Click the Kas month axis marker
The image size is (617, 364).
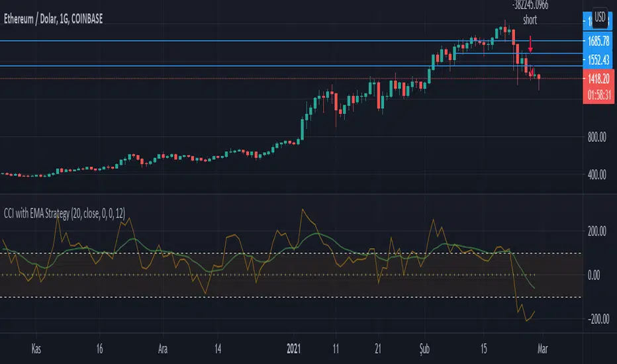[36, 349]
